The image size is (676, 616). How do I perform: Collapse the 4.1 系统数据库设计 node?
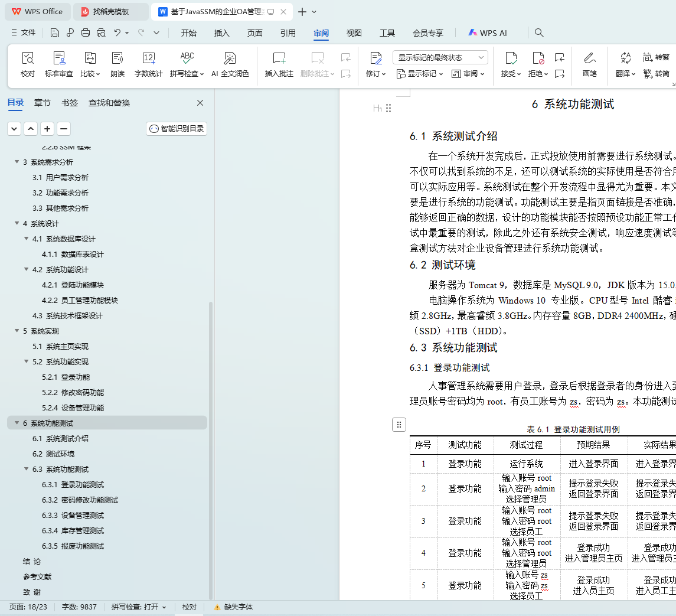[27, 239]
